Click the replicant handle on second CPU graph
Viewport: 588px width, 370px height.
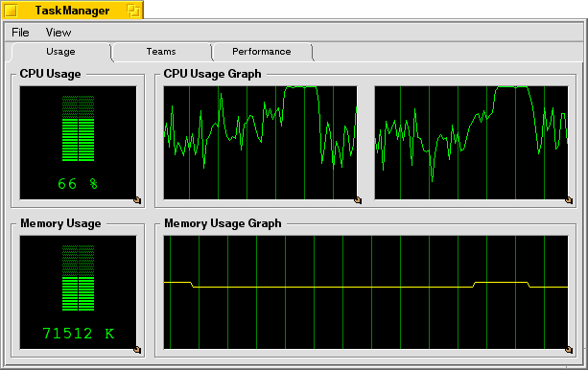tap(569, 200)
